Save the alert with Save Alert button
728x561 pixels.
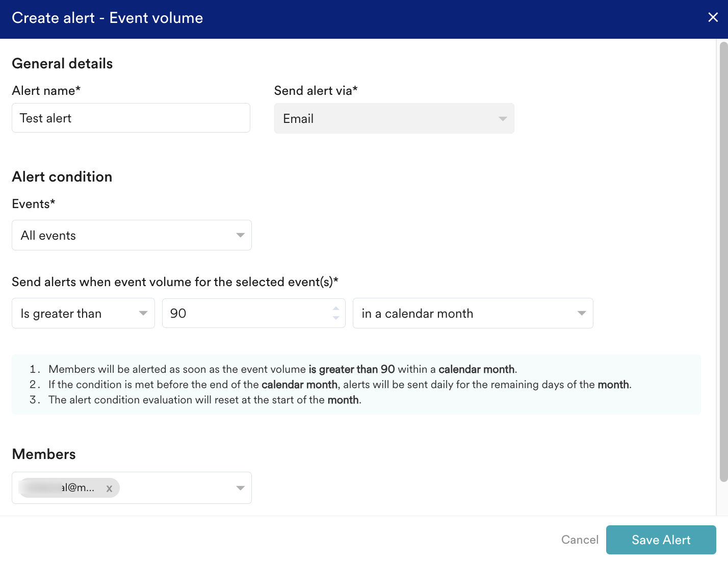(661, 540)
